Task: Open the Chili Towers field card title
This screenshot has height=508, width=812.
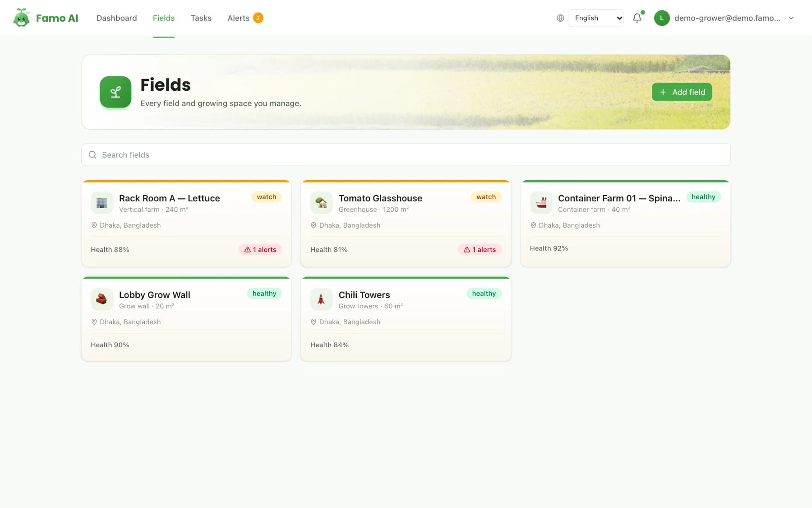Action: pos(364,295)
